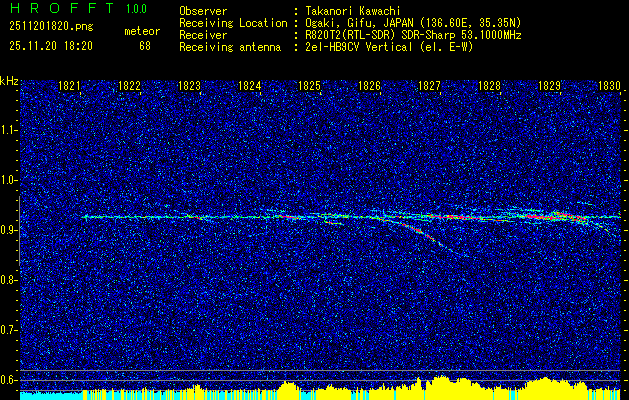Click the descending meteor trail below 1827
Viewport: 629px width, 400px height.
(x=425, y=233)
